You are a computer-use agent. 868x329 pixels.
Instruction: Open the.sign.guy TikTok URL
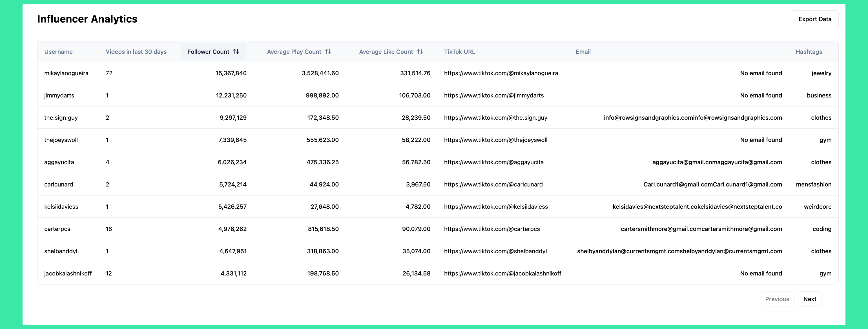coord(495,117)
